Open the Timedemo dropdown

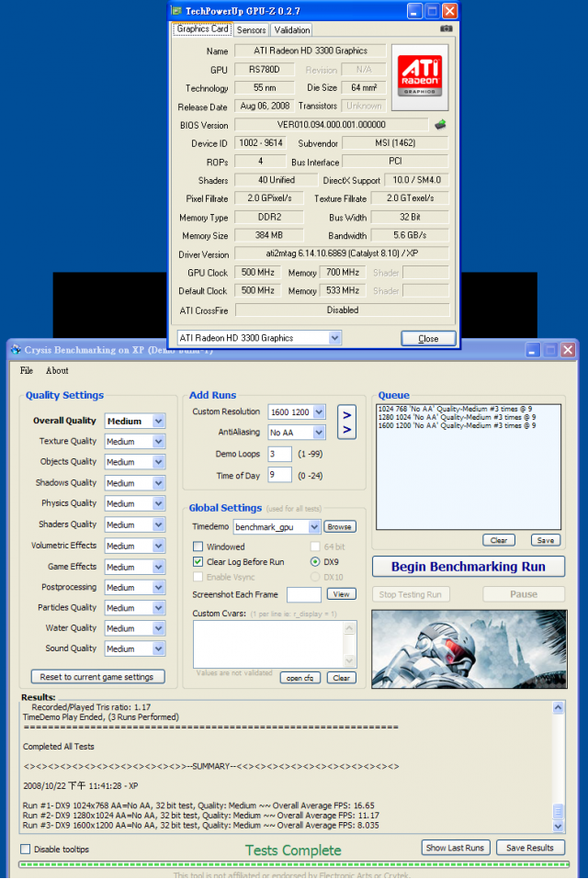pos(314,527)
